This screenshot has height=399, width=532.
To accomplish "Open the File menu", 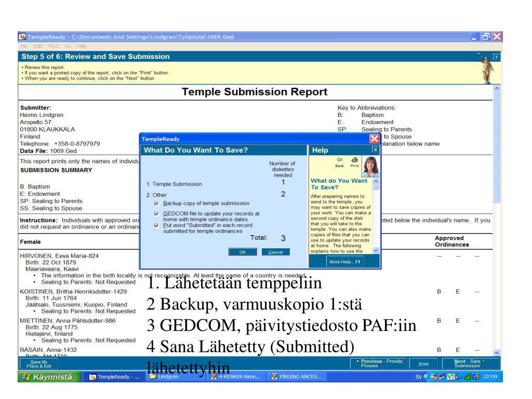I will (x=24, y=46).
